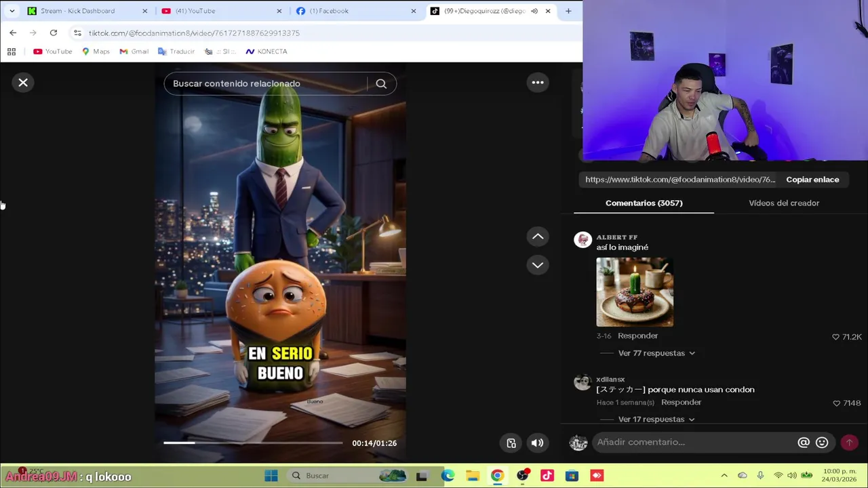The width and height of the screenshot is (868, 488).
Task: Open File Explorer from taskbar
Action: [473, 476]
